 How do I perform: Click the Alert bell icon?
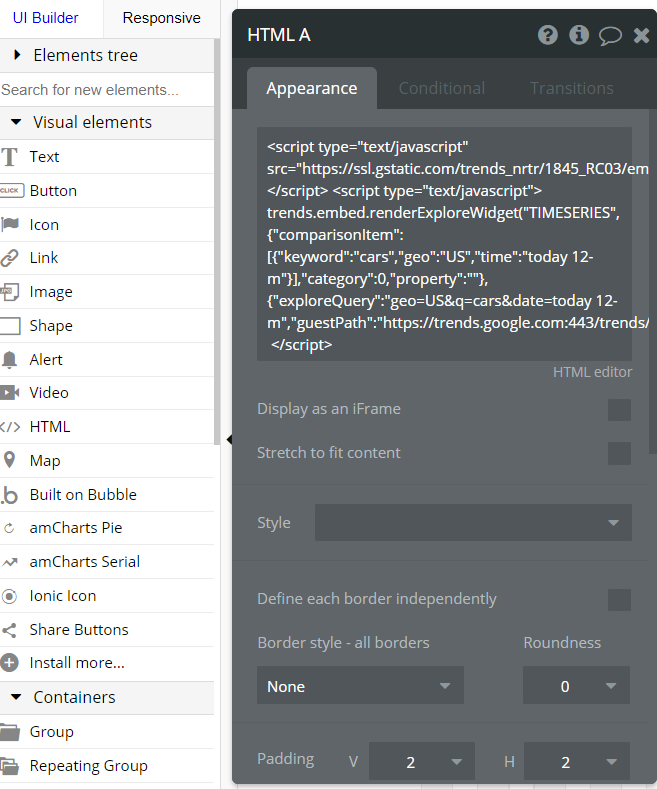coord(10,360)
